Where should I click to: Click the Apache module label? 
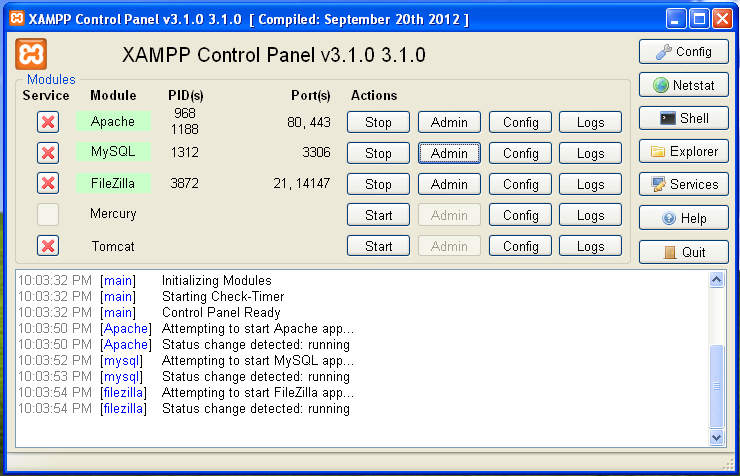(113, 121)
